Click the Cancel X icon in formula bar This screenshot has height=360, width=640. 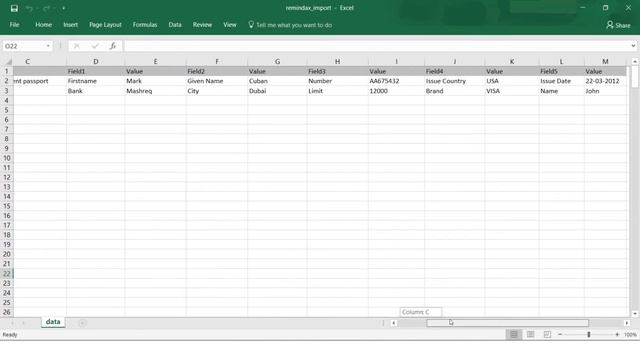pyautogui.click(x=77, y=46)
